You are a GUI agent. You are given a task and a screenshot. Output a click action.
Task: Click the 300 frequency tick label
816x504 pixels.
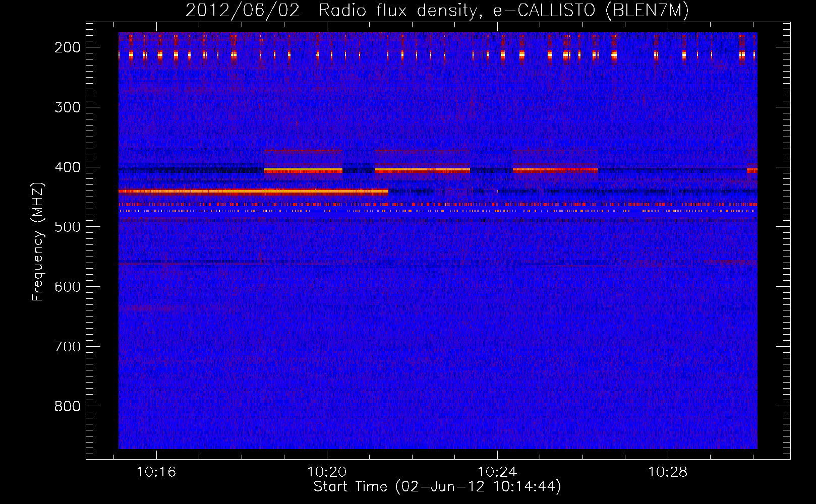coord(67,107)
